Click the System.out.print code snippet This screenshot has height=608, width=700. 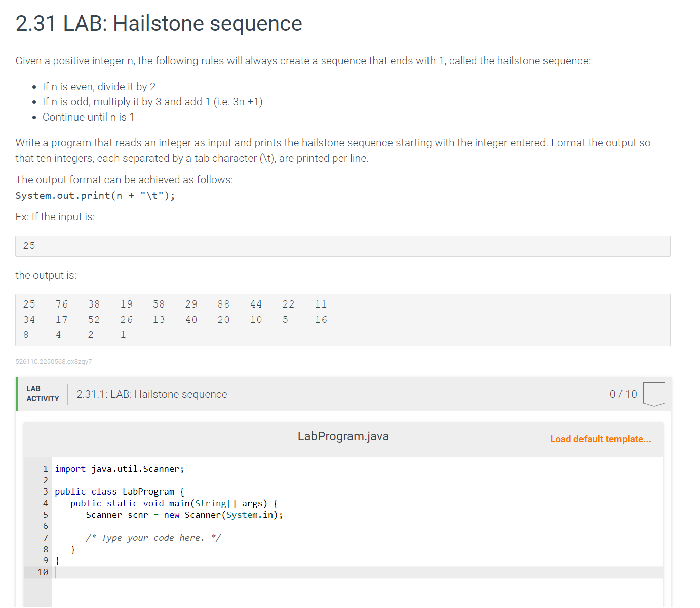95,195
